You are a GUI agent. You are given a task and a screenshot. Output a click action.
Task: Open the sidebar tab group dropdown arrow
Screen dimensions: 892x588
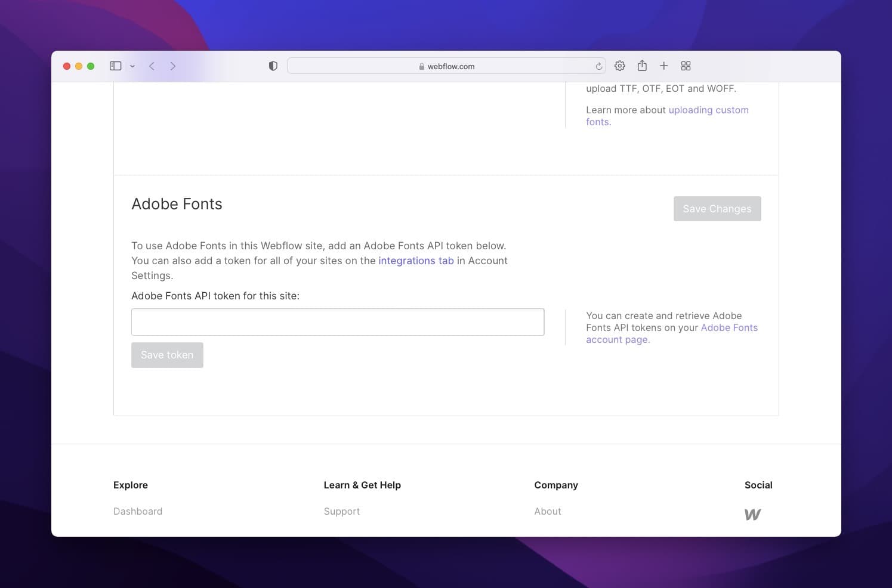132,66
